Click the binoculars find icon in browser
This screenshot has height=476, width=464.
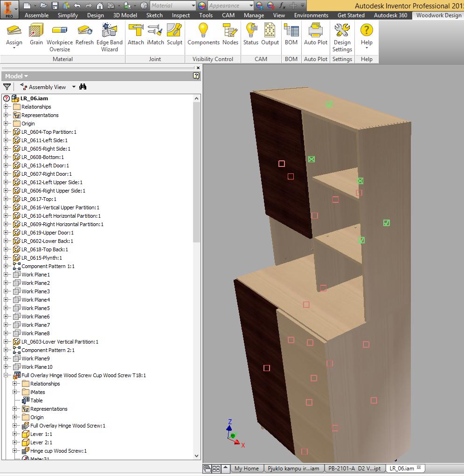83,87
